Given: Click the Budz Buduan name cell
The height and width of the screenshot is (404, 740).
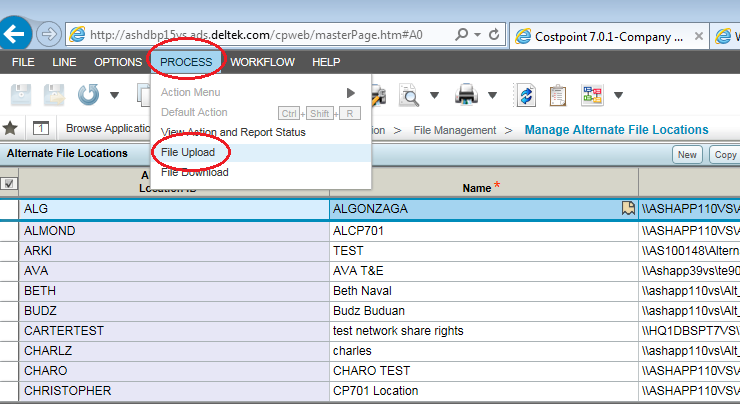Looking at the screenshot, I should pos(483,311).
